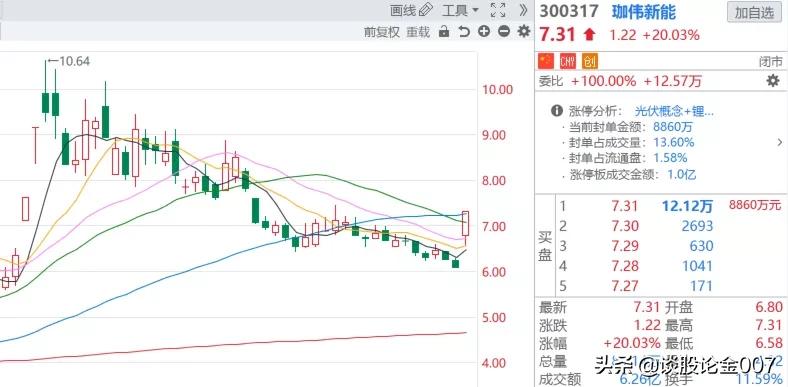Zoom in with the plus circle icon
Screen dimensions: 788x387
(x=484, y=32)
